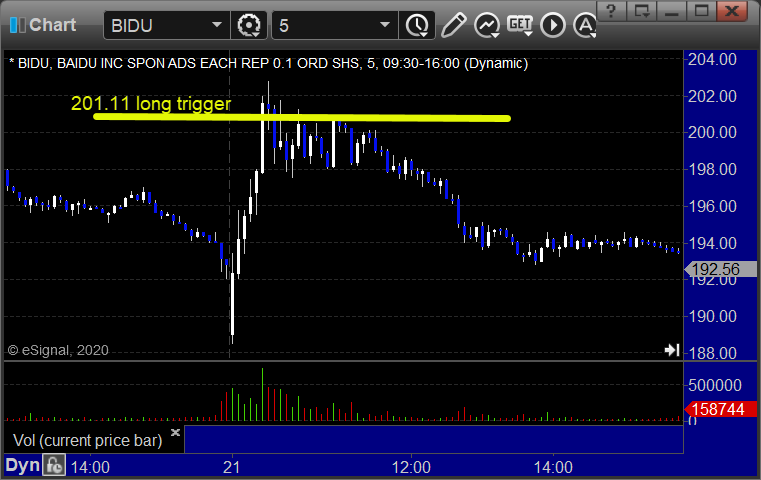Click the 158744 volume marker
This screenshot has width=761, height=480.
pyautogui.click(x=720, y=409)
